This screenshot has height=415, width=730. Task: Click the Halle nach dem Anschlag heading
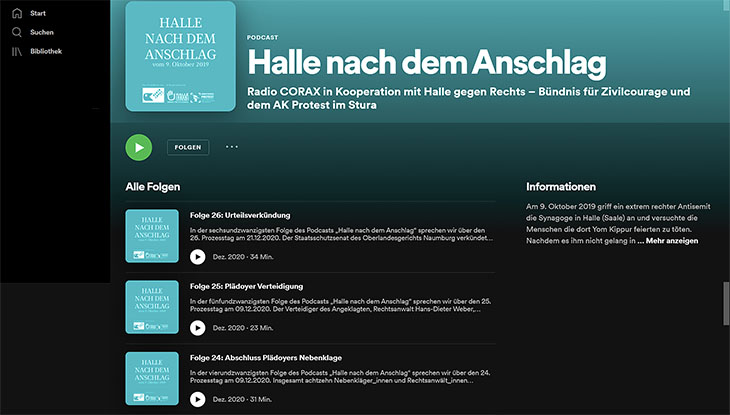[x=427, y=63]
